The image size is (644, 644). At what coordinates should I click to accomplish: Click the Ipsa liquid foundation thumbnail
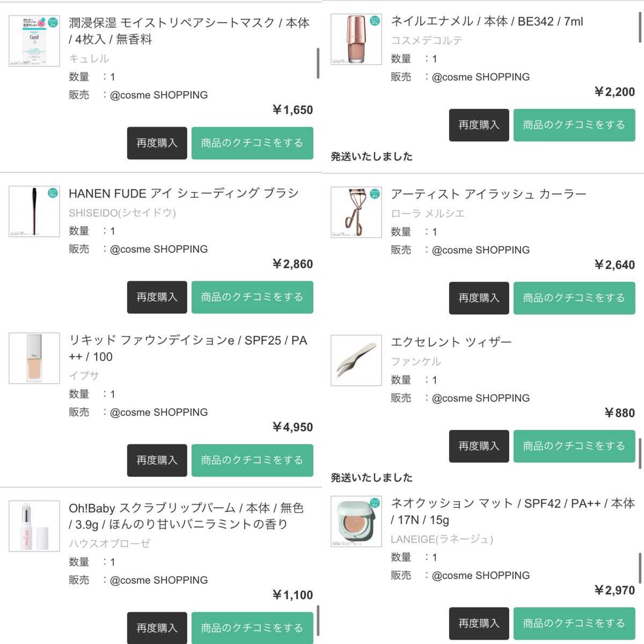click(34, 358)
